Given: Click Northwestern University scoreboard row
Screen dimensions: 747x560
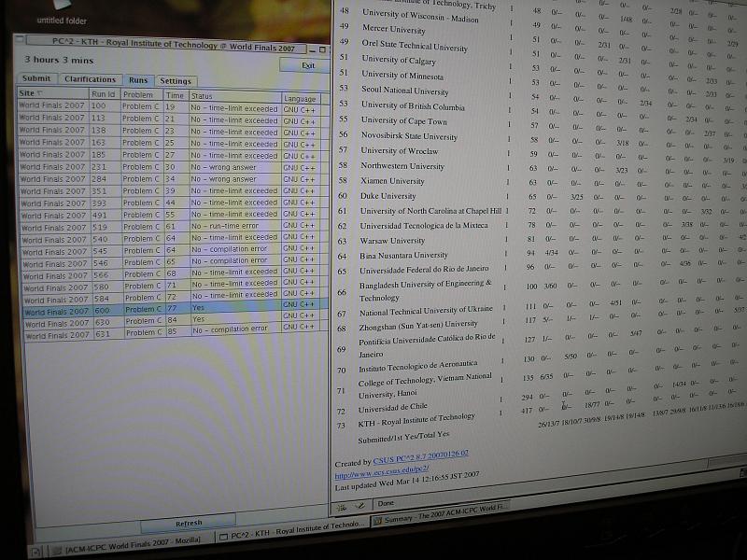Looking at the screenshot, I should pyautogui.click(x=541, y=166).
